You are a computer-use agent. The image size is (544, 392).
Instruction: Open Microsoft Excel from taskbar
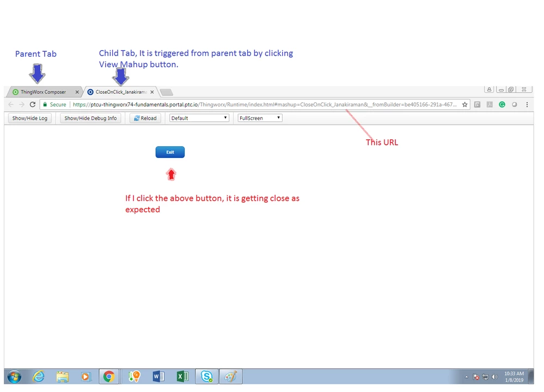[182, 377]
